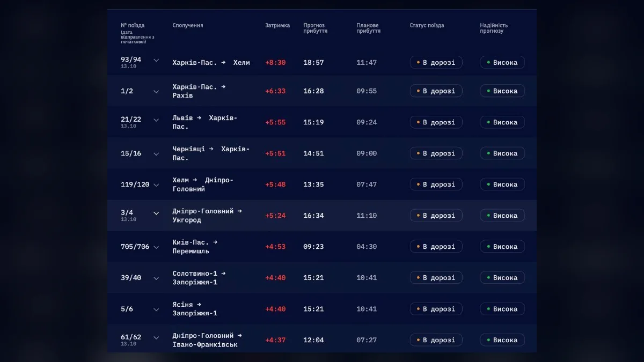This screenshot has height=362, width=644.
Task: Click the '№ поїзда' column header
Action: 133,25
